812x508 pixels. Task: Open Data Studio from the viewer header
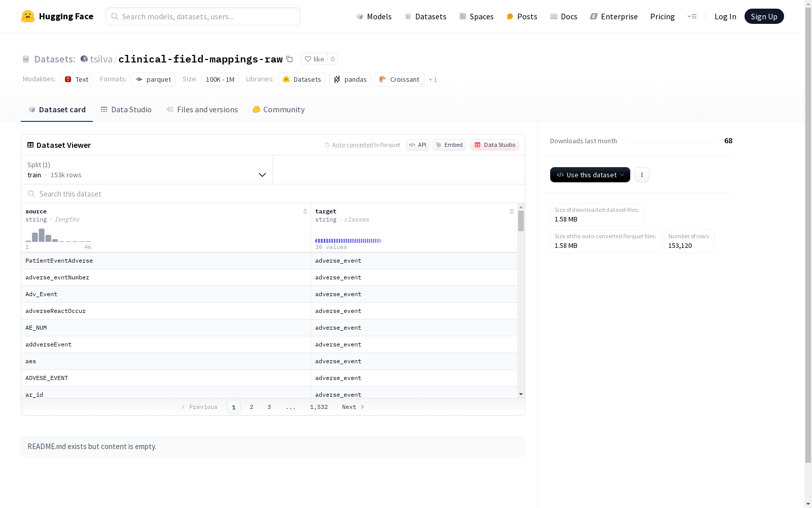(x=494, y=145)
